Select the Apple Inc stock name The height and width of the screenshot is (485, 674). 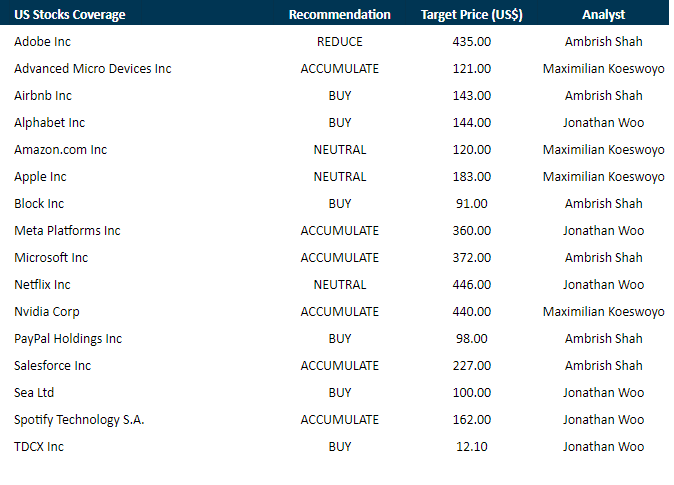(x=40, y=177)
